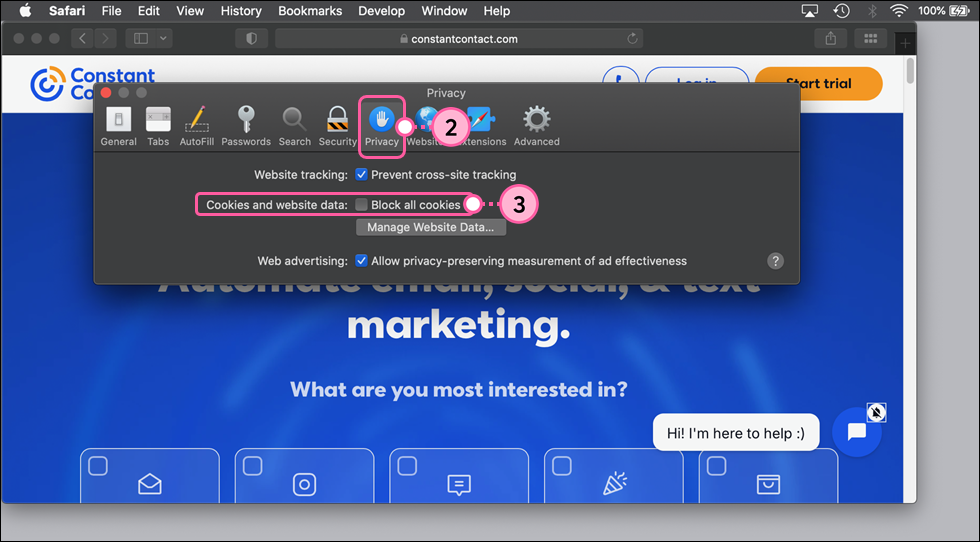The width and height of the screenshot is (980, 542).
Task: Open the General preferences pane
Action: (118, 127)
